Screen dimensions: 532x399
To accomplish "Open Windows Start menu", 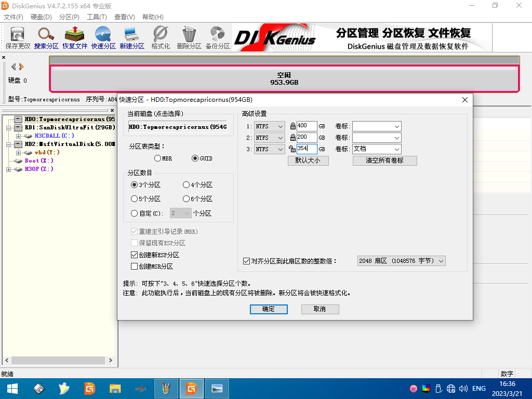I will pos(12,389).
